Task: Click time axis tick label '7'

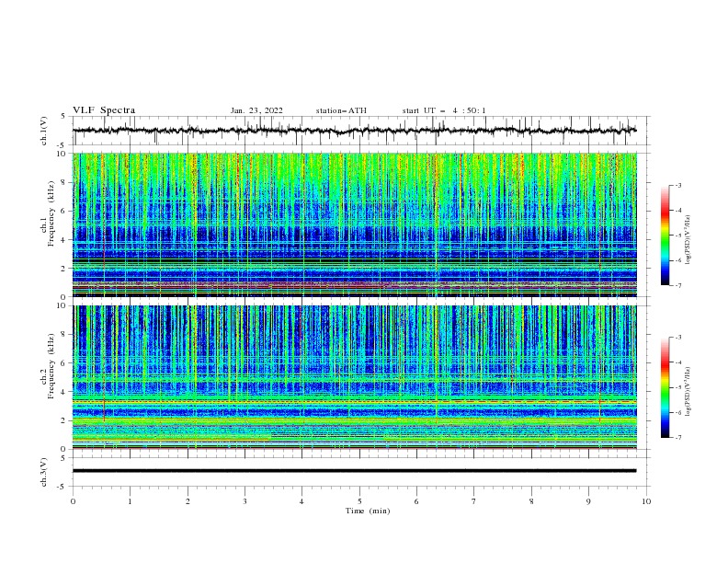Action: [x=474, y=501]
